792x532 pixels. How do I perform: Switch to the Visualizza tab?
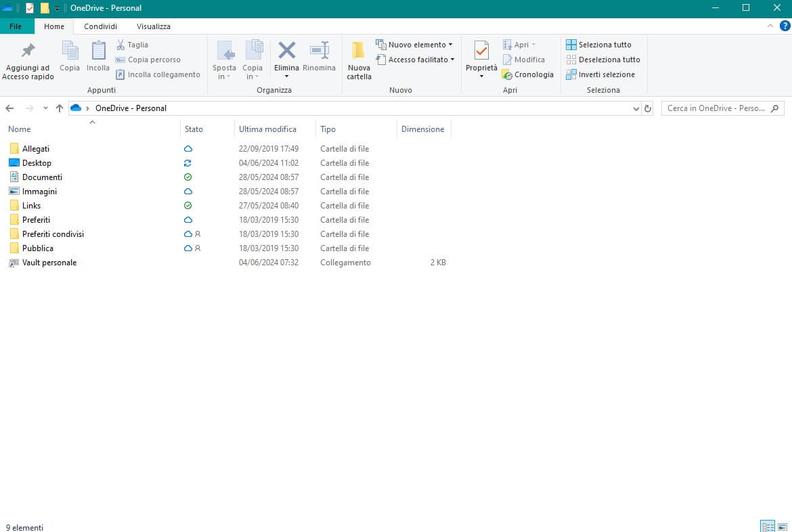153,26
